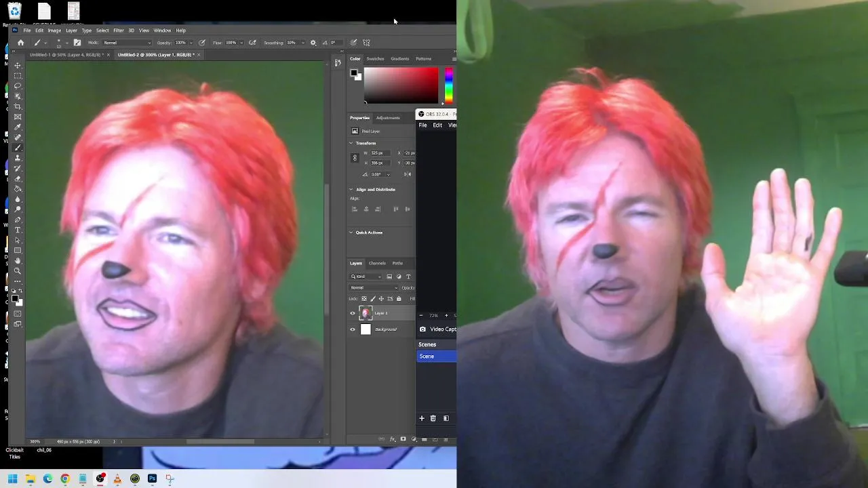The width and height of the screenshot is (868, 488).
Task: Hide Layer 1 with its eye icon
Action: point(353,313)
